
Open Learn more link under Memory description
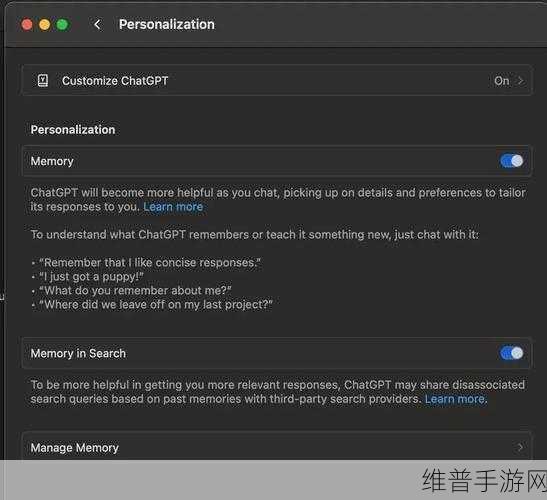coord(173,207)
